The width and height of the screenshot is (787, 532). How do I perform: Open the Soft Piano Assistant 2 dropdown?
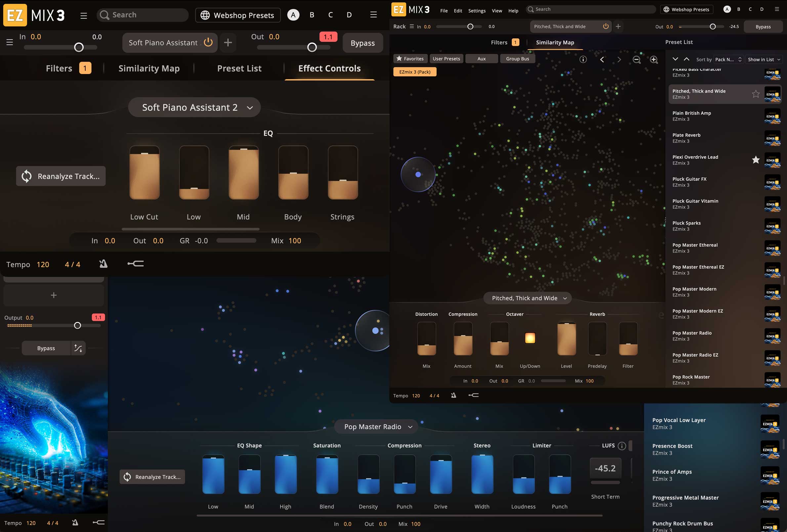194,108
